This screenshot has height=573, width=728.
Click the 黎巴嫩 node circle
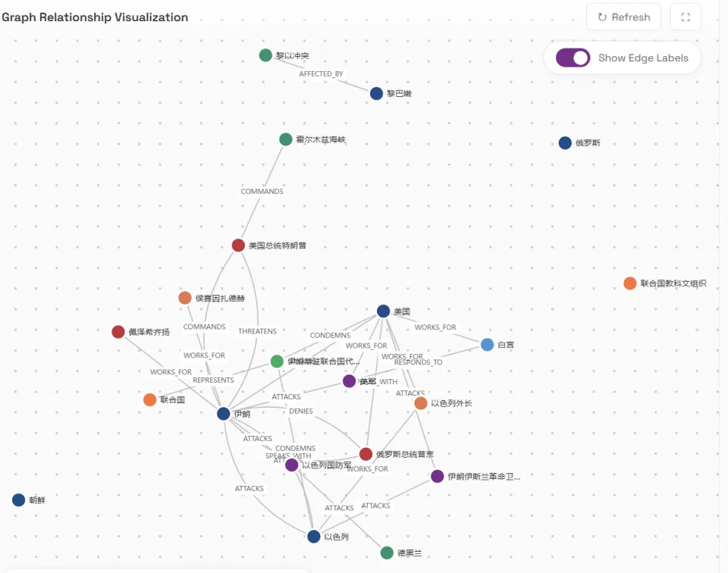click(376, 93)
